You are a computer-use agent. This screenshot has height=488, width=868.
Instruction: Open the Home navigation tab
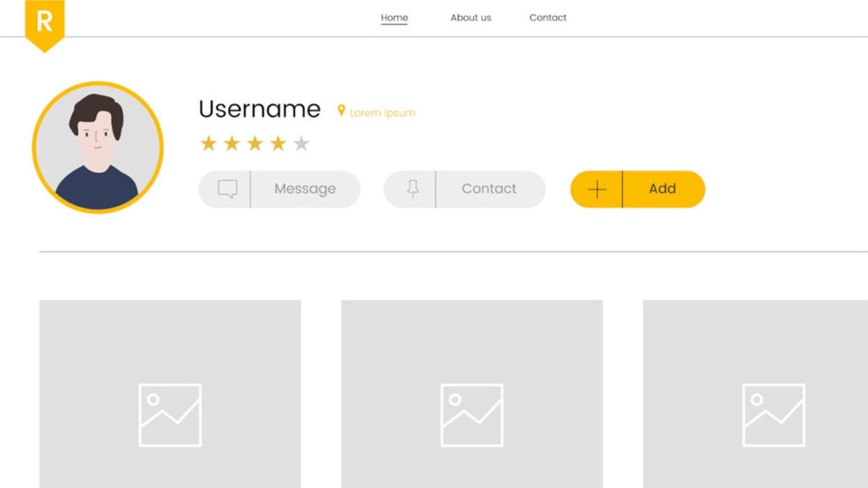point(394,18)
